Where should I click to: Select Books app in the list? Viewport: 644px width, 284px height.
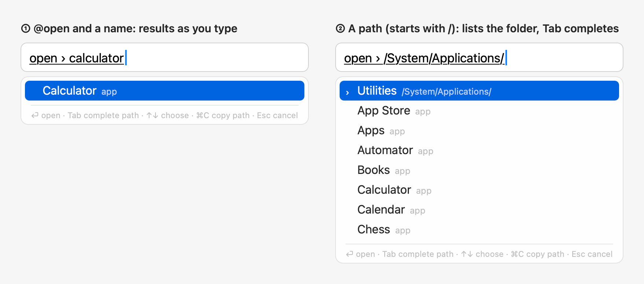click(x=479, y=170)
